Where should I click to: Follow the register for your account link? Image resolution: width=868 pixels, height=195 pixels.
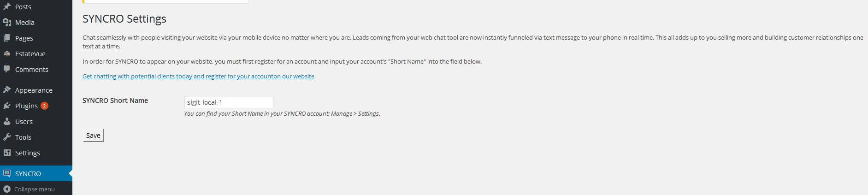[198, 76]
